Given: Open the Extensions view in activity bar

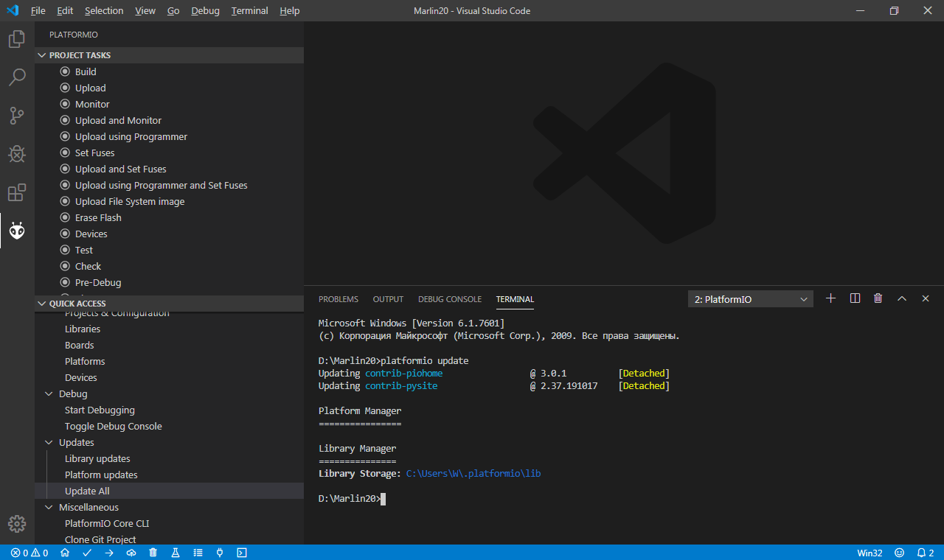Looking at the screenshot, I should (17, 192).
